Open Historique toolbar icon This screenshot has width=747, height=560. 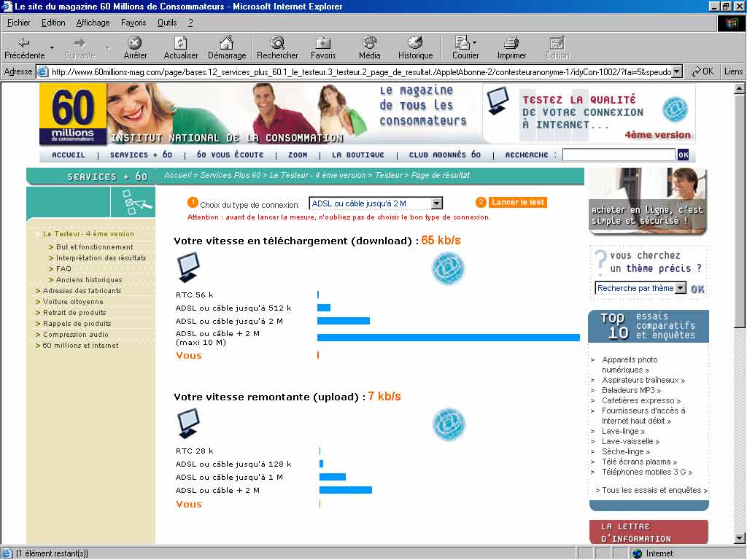tap(415, 43)
